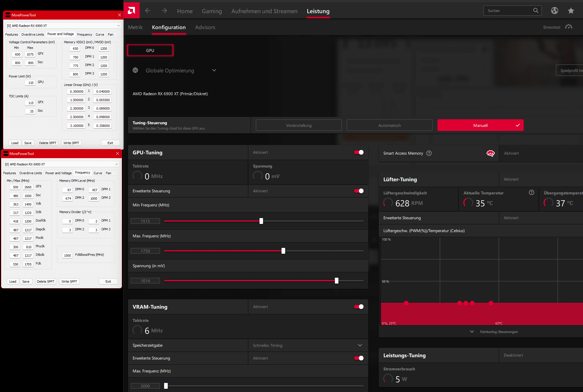Click the Spielprofil button
583x392 pixels.
pyautogui.click(x=570, y=70)
